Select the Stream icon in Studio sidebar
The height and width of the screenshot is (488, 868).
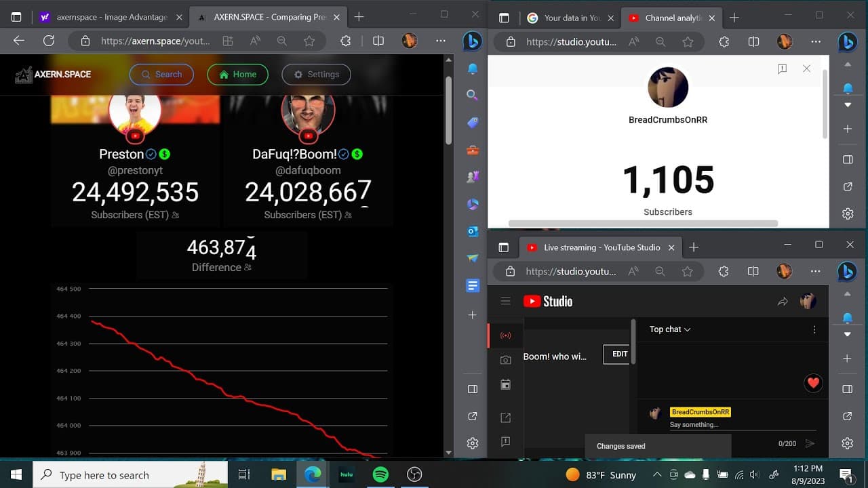coord(505,335)
